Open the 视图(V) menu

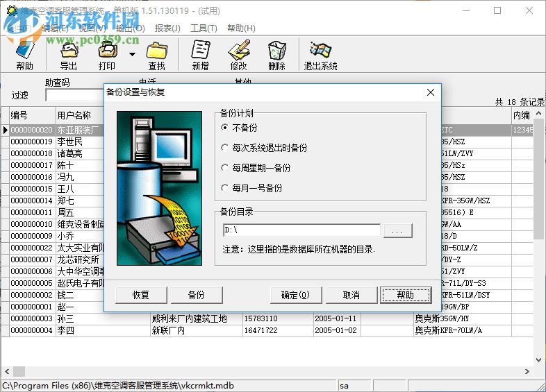pyautogui.click(x=92, y=28)
